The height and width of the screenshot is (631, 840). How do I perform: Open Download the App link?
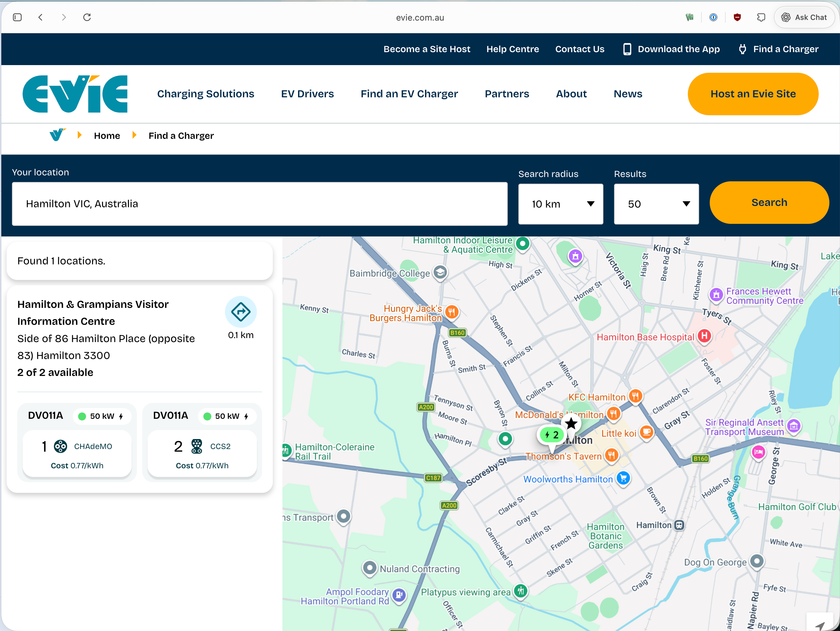(x=672, y=49)
